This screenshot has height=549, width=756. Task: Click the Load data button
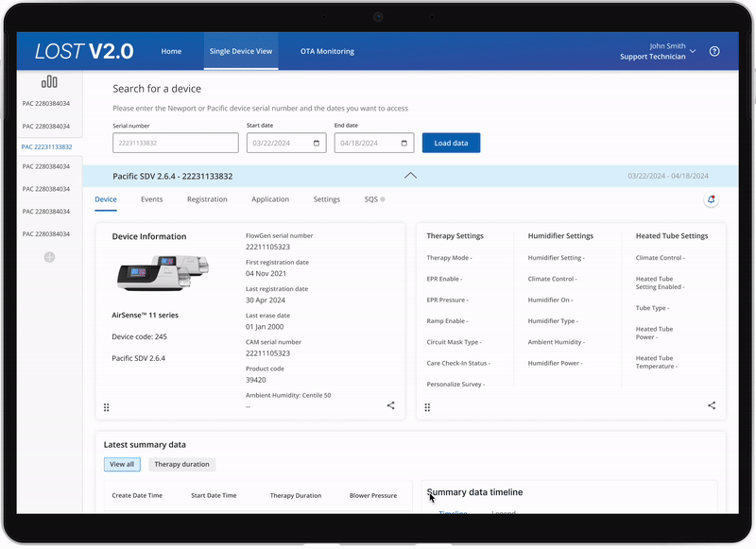(451, 143)
